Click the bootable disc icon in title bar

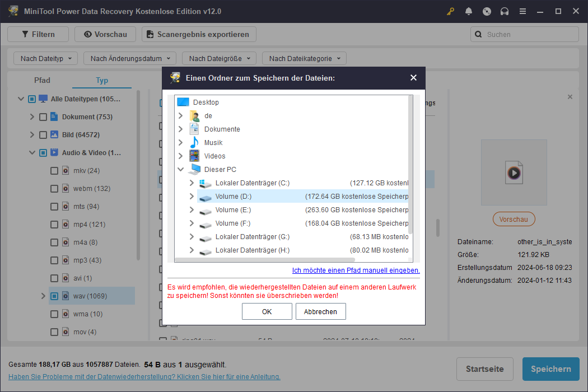pos(487,11)
